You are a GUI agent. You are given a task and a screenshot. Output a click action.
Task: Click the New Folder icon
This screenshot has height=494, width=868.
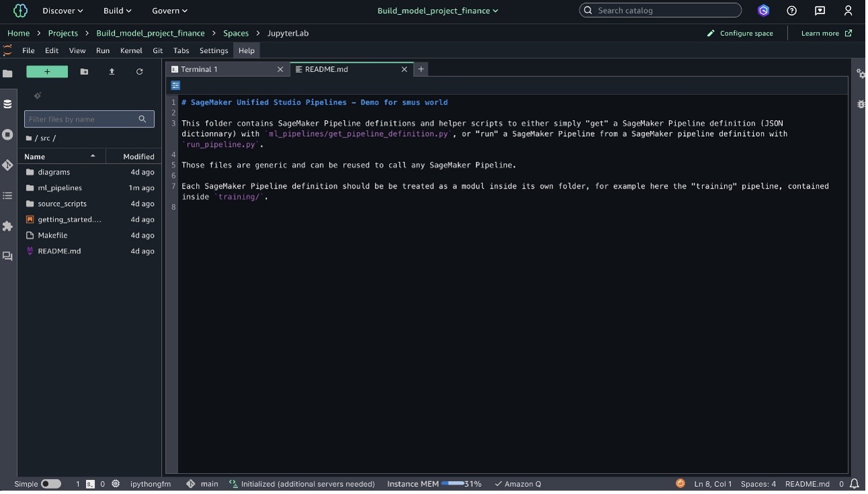click(x=84, y=71)
